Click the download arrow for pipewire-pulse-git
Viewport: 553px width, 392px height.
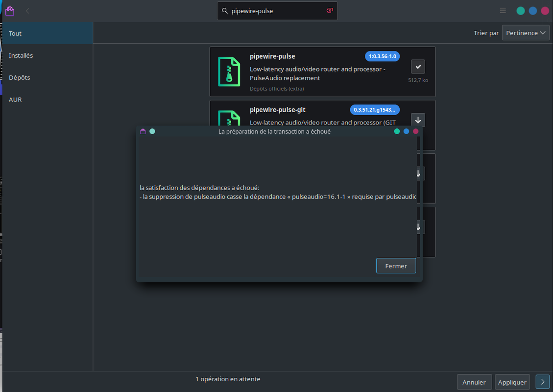pos(418,120)
